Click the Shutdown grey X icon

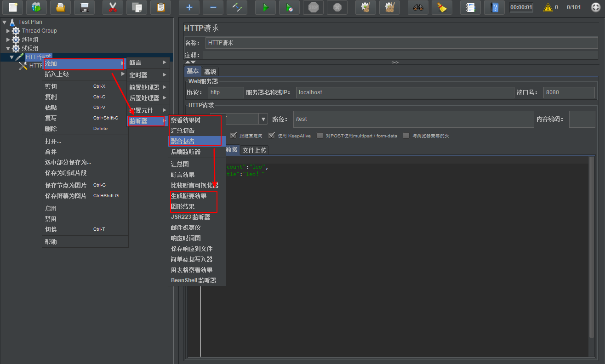(x=337, y=7)
